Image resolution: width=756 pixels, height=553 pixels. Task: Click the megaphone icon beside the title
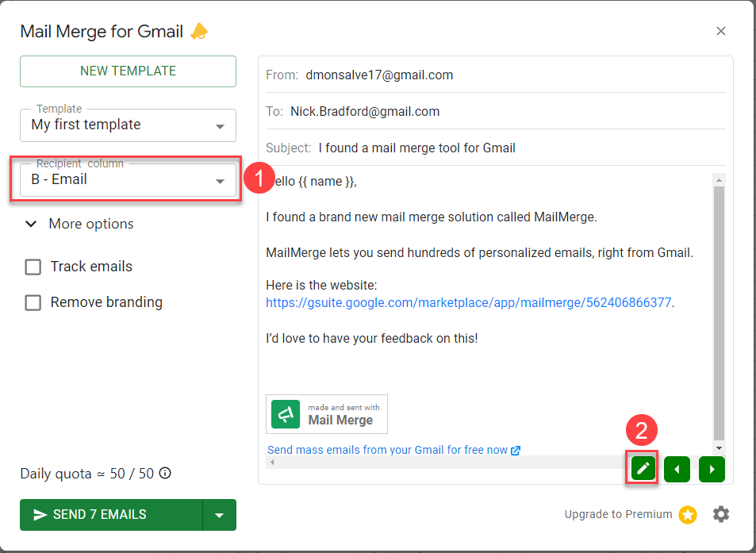199,31
